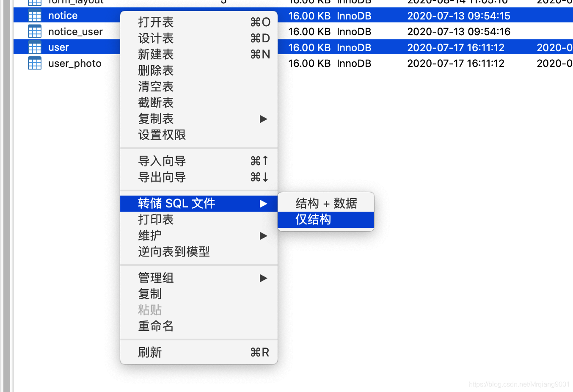Choose 清空表 menu entry

point(199,86)
